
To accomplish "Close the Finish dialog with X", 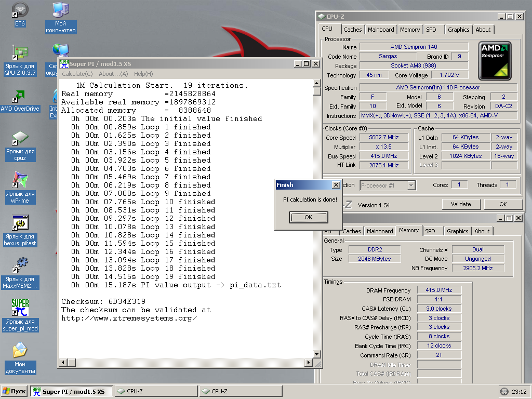I will click(x=336, y=185).
